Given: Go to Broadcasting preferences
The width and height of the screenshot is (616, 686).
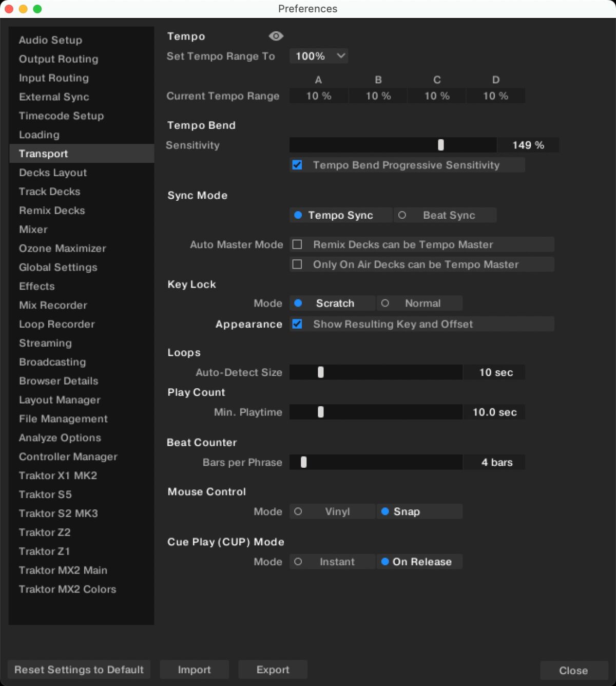Looking at the screenshot, I should point(52,362).
